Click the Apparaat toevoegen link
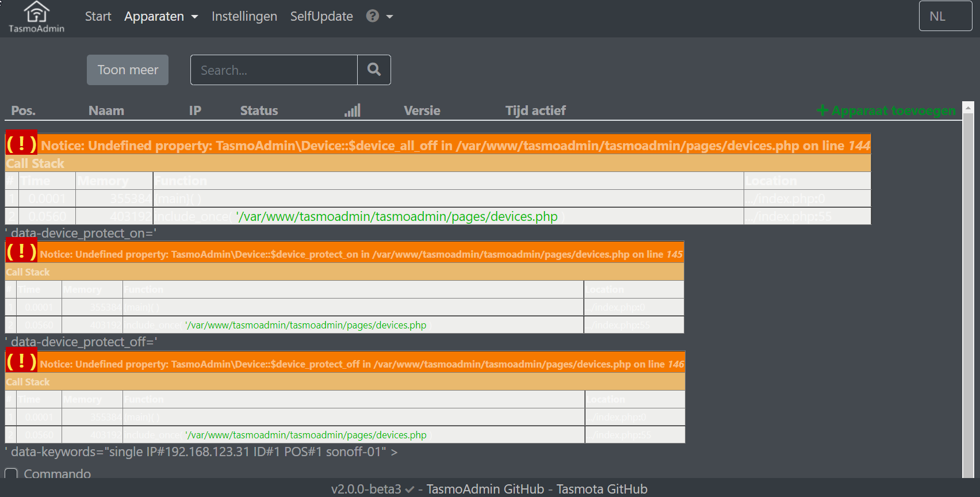The height and width of the screenshot is (497, 980). click(x=886, y=110)
